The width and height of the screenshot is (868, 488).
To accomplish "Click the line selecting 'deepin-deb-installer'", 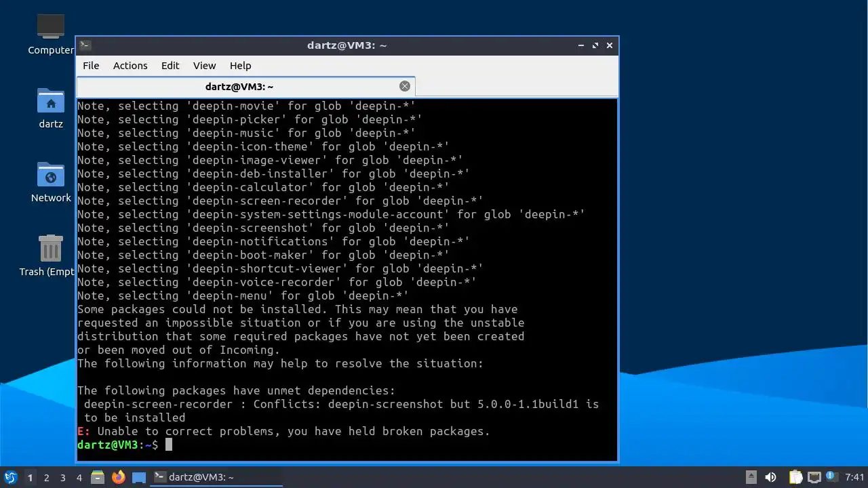I will click(x=273, y=174).
